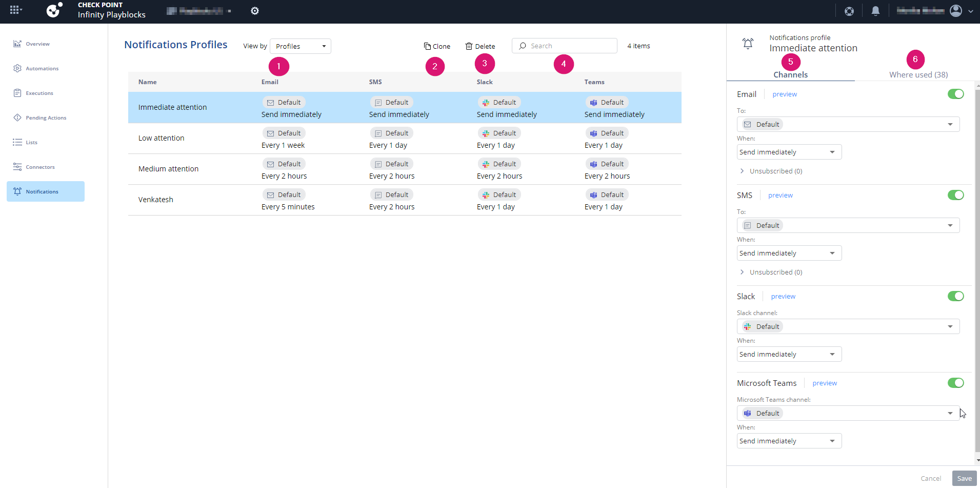Open the global settings gear
Viewport: 980px width, 488px height.
pyautogui.click(x=255, y=11)
